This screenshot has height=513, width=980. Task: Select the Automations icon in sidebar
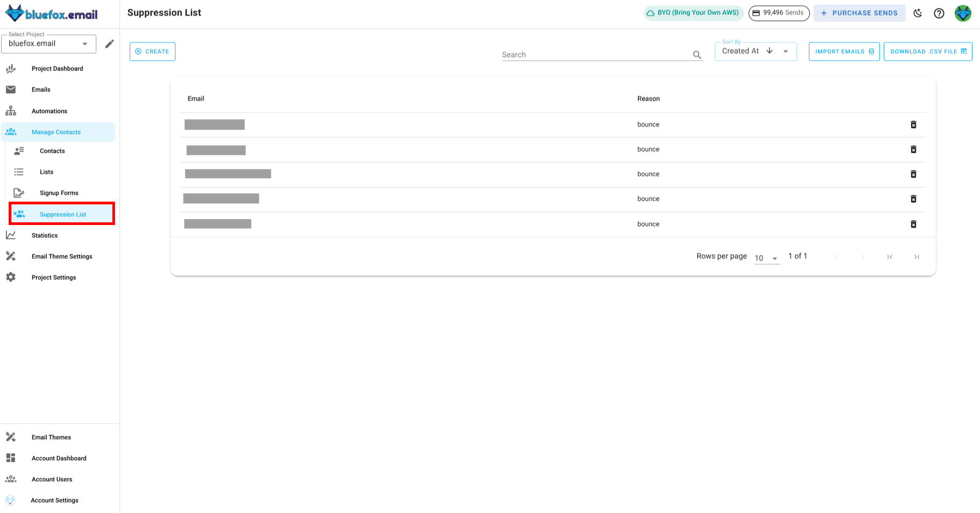pyautogui.click(x=11, y=111)
